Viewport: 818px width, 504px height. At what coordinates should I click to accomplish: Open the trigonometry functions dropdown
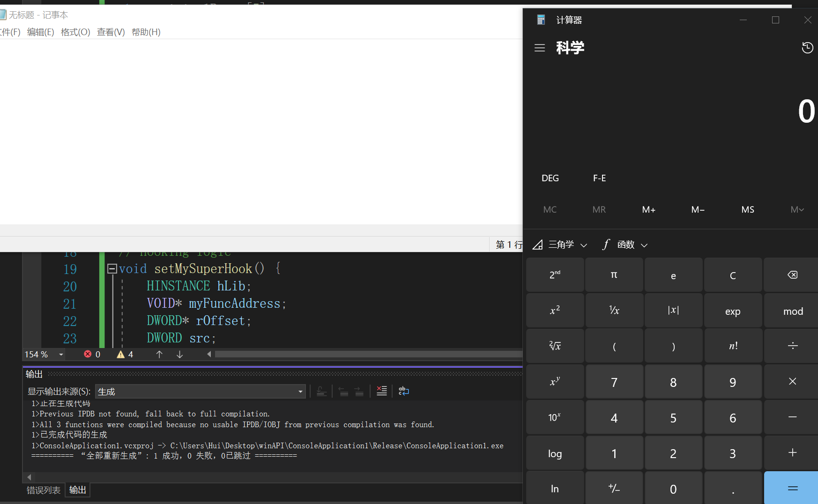pyautogui.click(x=560, y=245)
